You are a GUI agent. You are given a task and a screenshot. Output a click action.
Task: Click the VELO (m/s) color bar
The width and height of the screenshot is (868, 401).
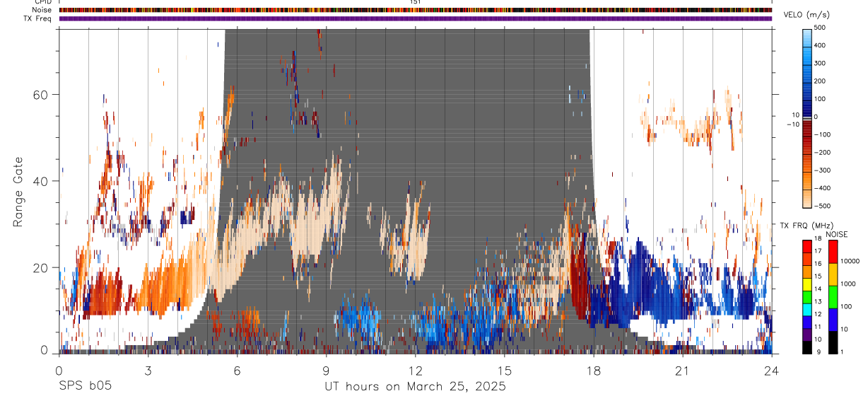pyautogui.click(x=807, y=117)
